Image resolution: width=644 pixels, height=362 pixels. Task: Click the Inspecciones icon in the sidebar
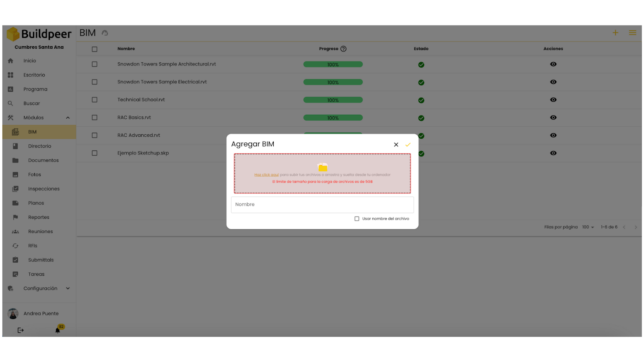click(15, 189)
